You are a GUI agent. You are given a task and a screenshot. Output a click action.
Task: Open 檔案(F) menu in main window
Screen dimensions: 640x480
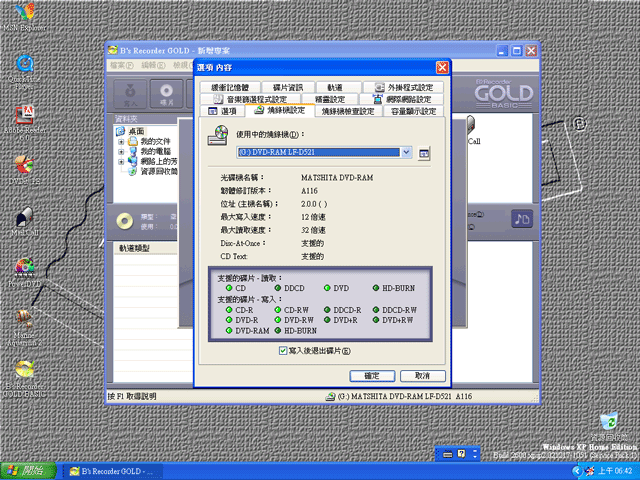click(x=122, y=65)
